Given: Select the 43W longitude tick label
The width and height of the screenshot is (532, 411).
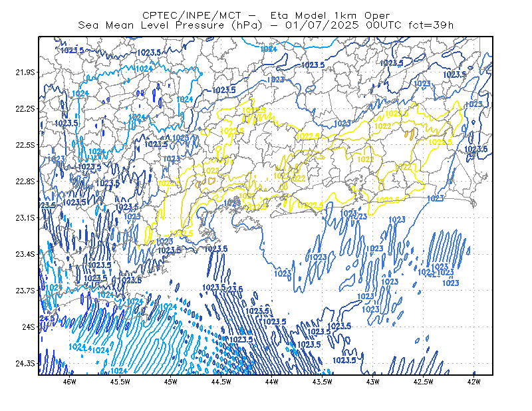Looking at the screenshot, I should (x=373, y=382).
